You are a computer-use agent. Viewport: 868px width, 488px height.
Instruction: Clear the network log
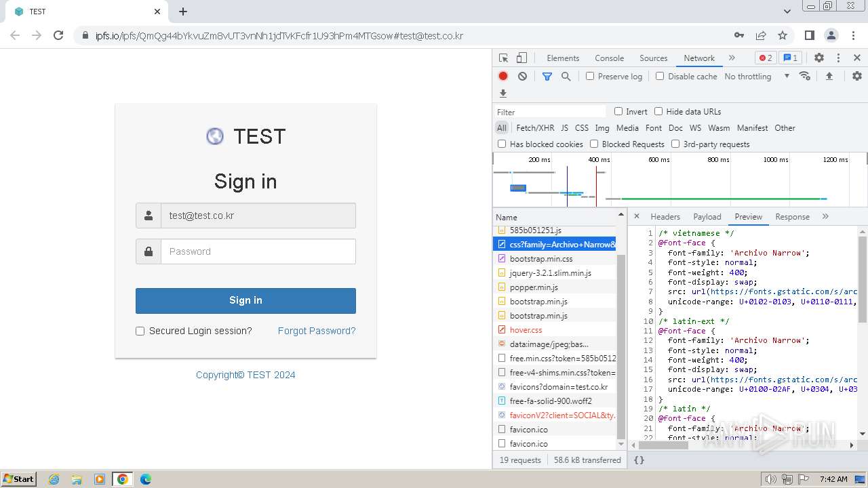(522, 77)
